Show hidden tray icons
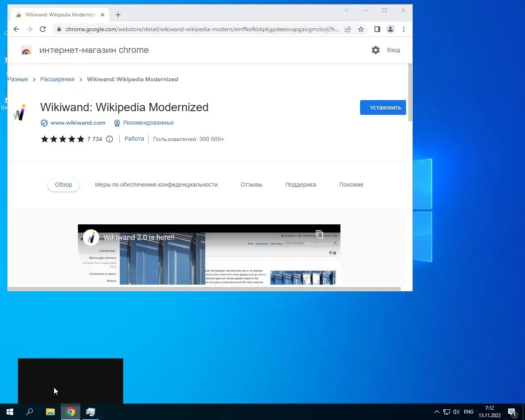This screenshot has height=420, width=525. [436, 412]
